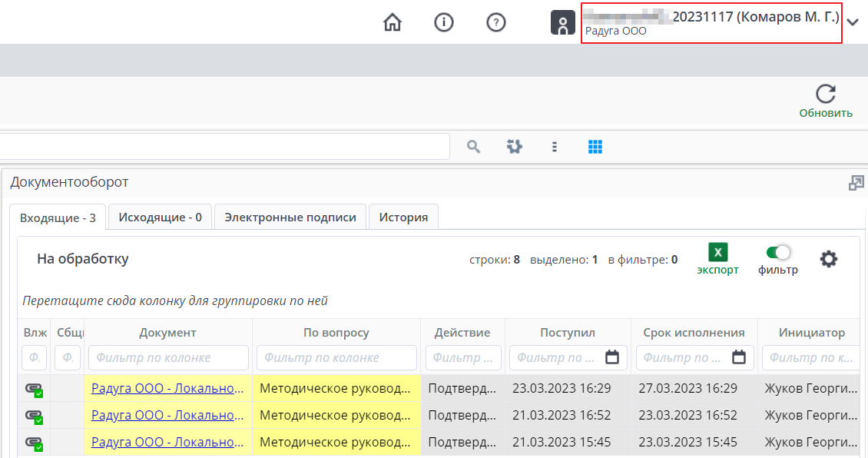Sort by the Инициатор column header
The image size is (868, 458).
(812, 333)
